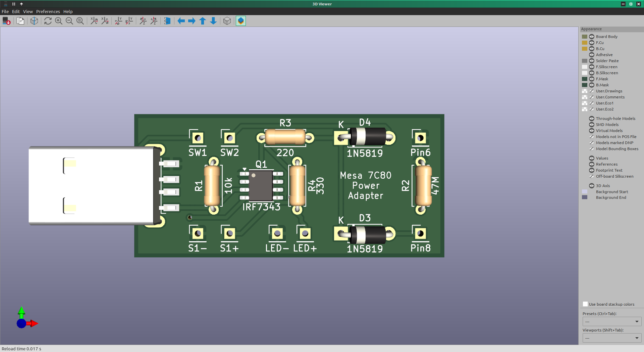
Task: Toggle References text visibility
Action: [x=592, y=164]
